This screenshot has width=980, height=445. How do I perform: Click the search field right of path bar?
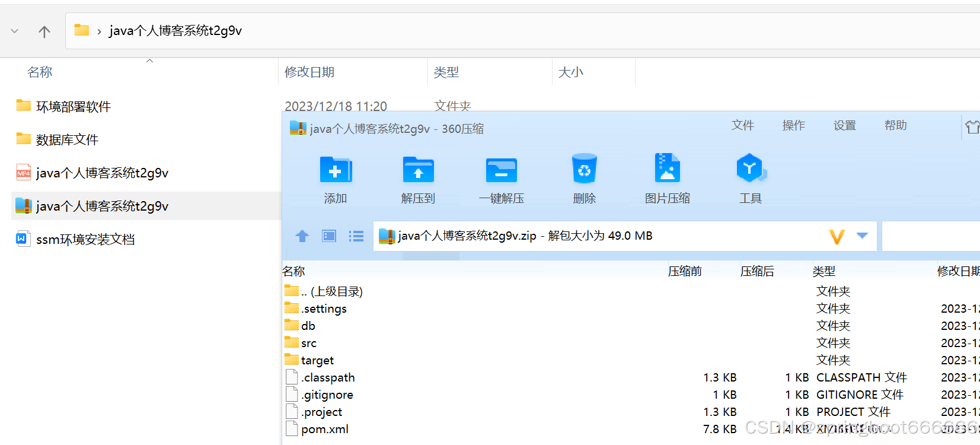click(931, 236)
